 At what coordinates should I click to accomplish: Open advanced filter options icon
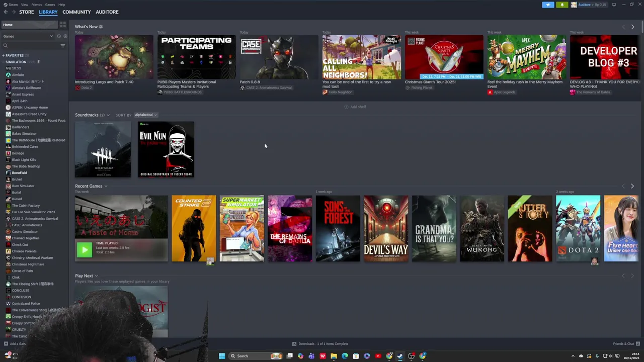(63, 46)
